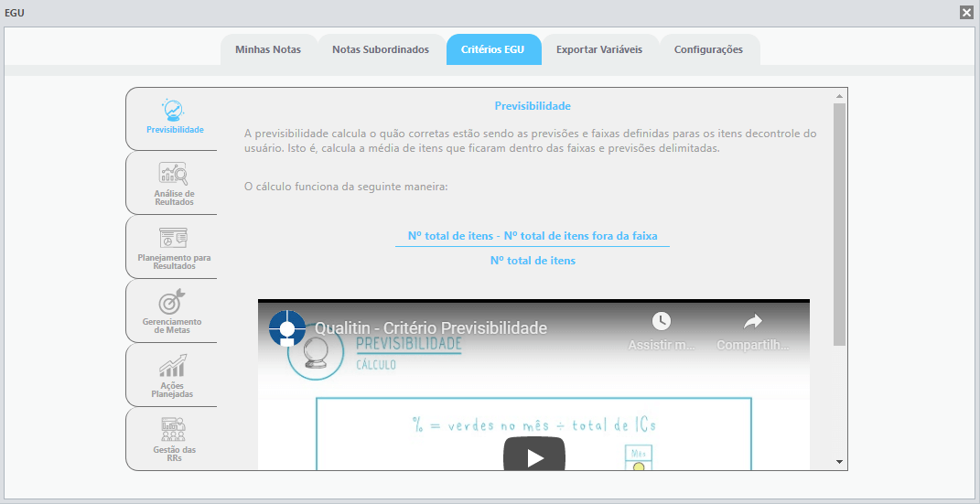Open the Configurações tab
Screen dimensions: 980x504
click(x=709, y=50)
